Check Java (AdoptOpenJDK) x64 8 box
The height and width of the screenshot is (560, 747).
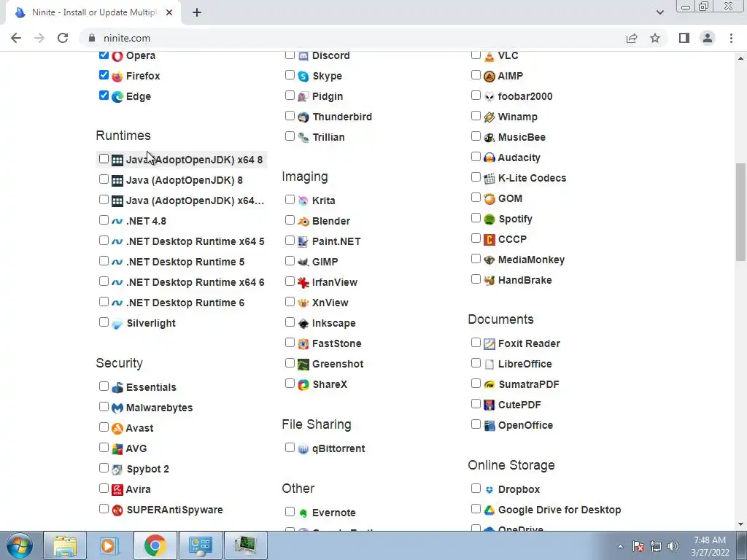pos(104,158)
